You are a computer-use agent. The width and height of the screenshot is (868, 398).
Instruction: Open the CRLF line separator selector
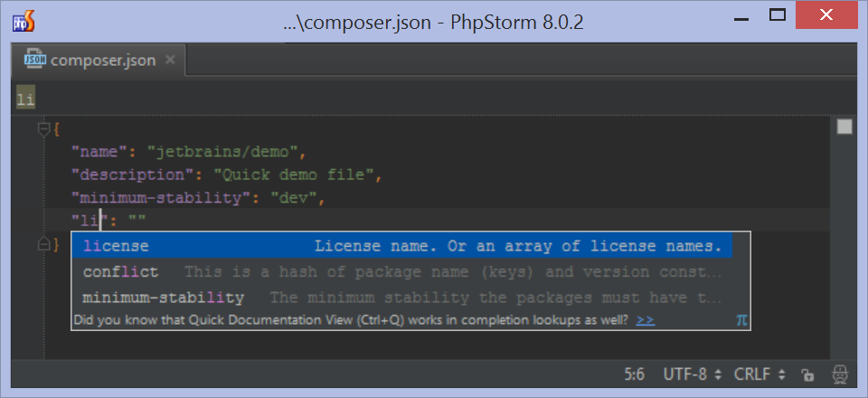760,374
